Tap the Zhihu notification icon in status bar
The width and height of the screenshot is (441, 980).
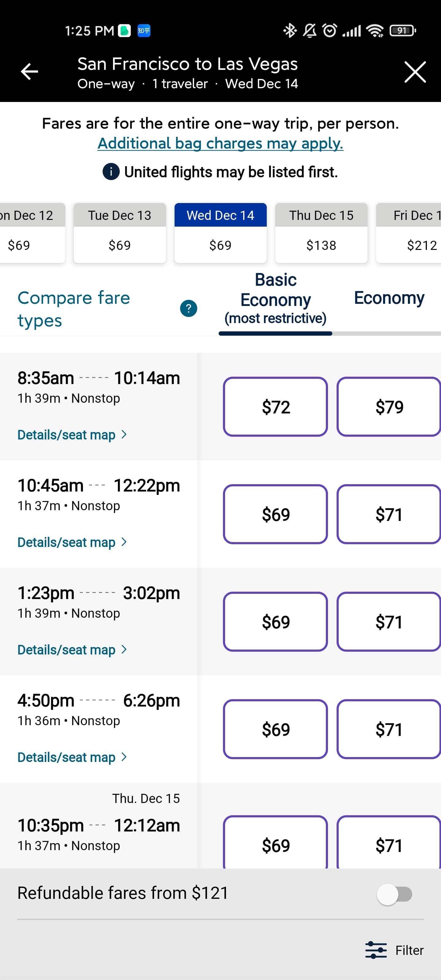[x=144, y=30]
